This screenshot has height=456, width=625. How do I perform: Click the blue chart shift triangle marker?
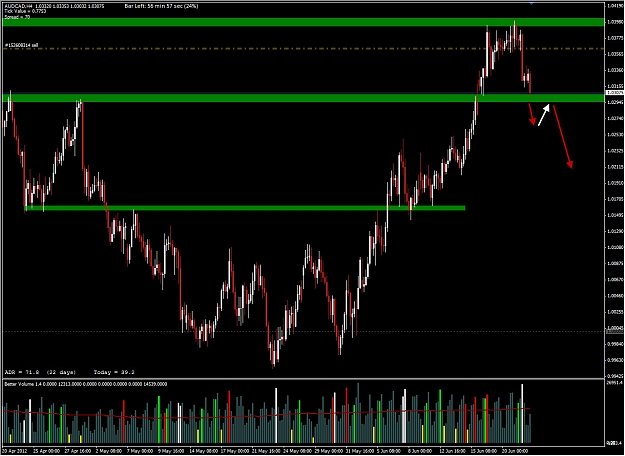531,3
